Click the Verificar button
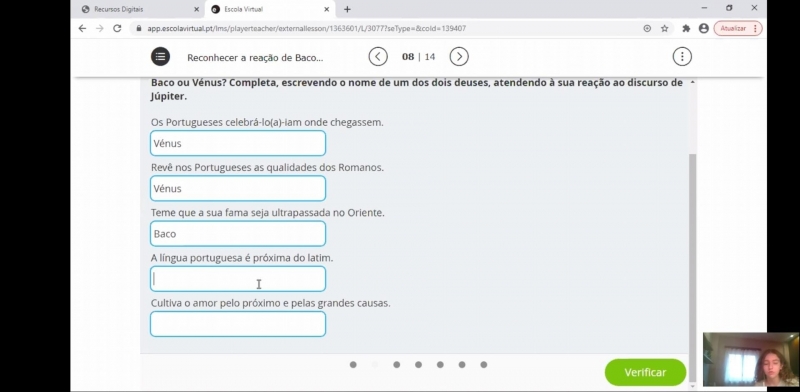Image resolution: width=800 pixels, height=392 pixels. coord(645,372)
